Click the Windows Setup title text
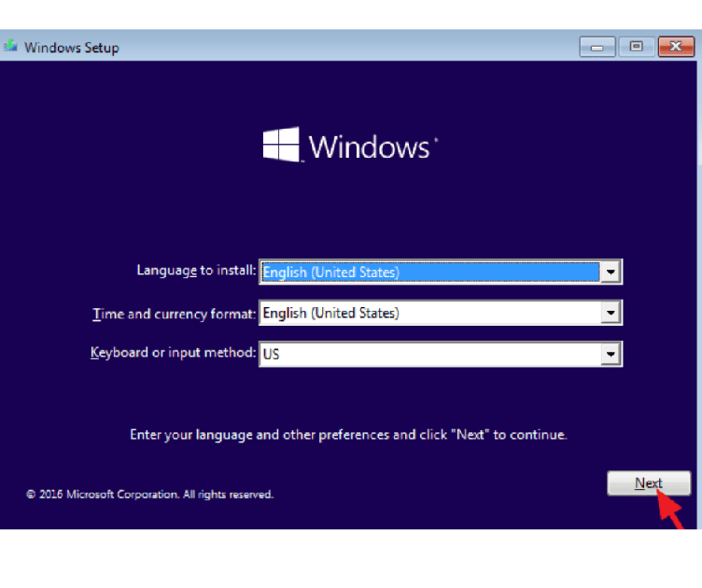 coord(72,47)
